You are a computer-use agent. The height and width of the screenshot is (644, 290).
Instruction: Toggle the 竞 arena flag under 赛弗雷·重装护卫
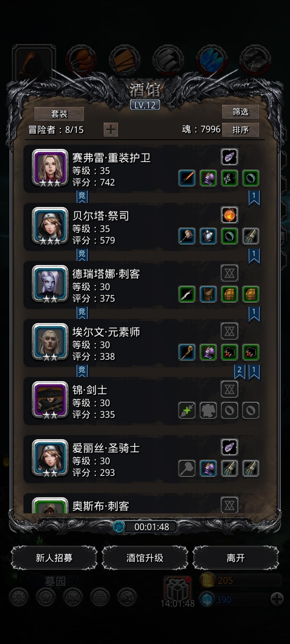coord(82,197)
